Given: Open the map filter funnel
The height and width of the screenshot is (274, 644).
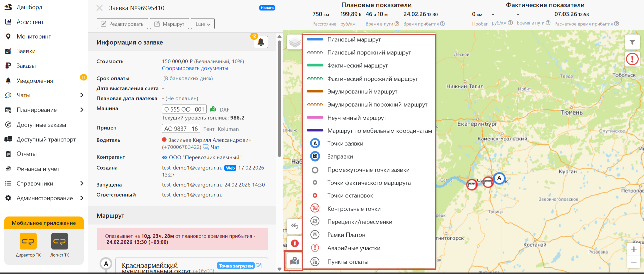Looking at the screenshot, I should coord(632,42).
